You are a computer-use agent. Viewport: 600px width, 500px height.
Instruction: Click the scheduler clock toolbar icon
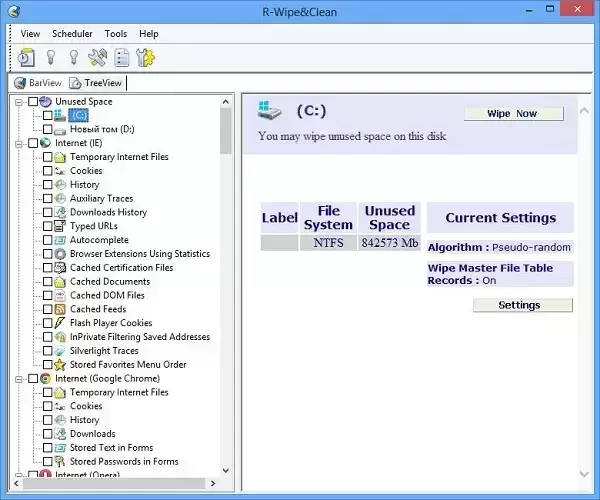25,58
